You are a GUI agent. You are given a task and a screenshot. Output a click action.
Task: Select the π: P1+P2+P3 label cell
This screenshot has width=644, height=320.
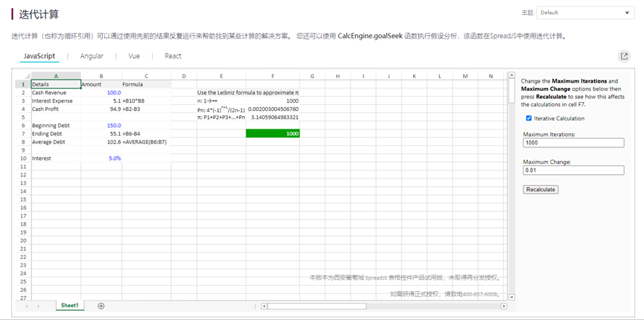pyautogui.click(x=221, y=117)
